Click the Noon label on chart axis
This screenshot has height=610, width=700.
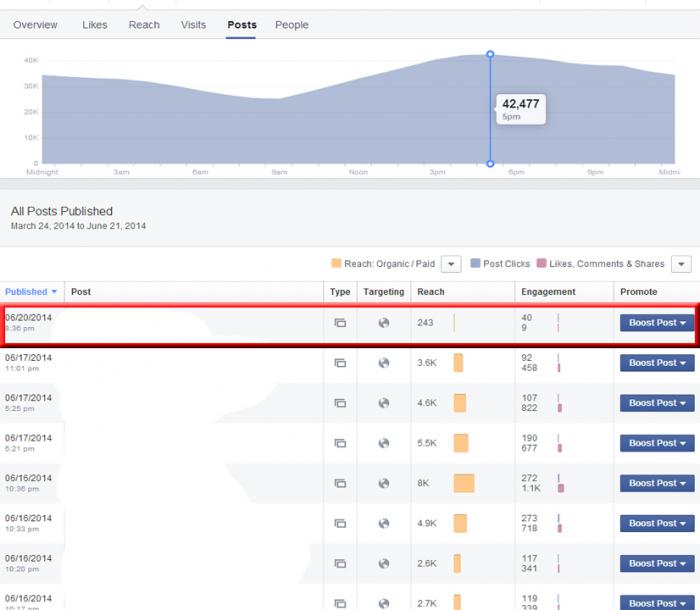tap(358, 172)
